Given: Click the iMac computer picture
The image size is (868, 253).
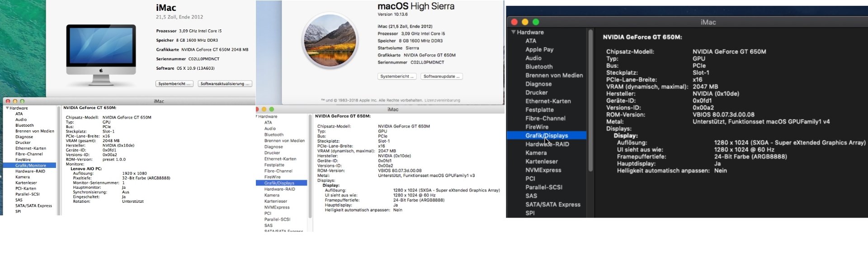Looking at the screenshot, I should pos(101,53).
